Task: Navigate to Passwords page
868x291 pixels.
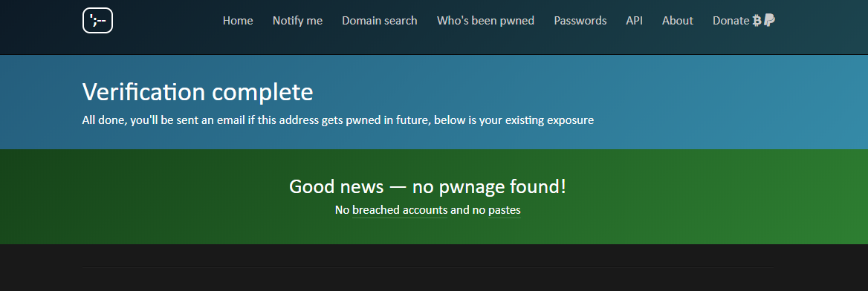Action: pos(580,21)
